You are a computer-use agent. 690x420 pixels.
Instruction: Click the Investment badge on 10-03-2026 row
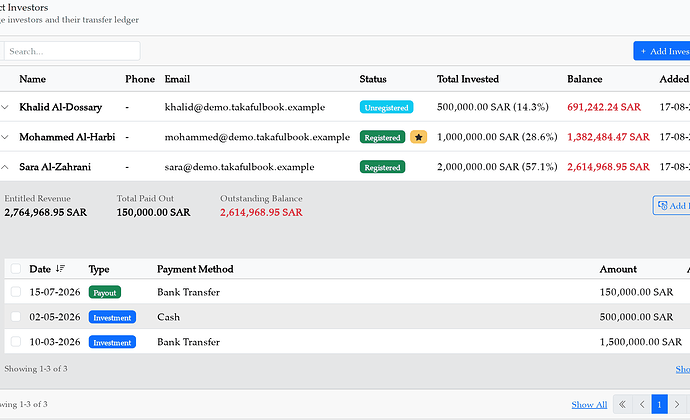point(112,342)
